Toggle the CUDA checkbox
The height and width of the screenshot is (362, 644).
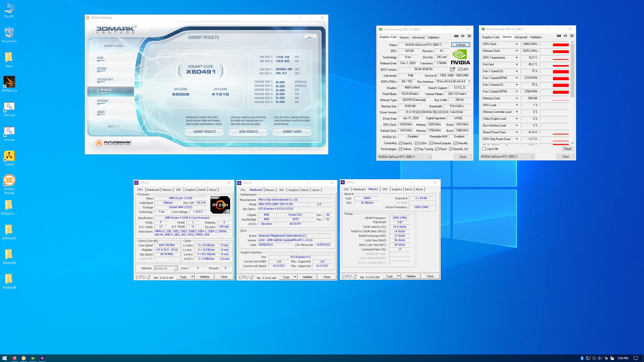tap(416, 143)
